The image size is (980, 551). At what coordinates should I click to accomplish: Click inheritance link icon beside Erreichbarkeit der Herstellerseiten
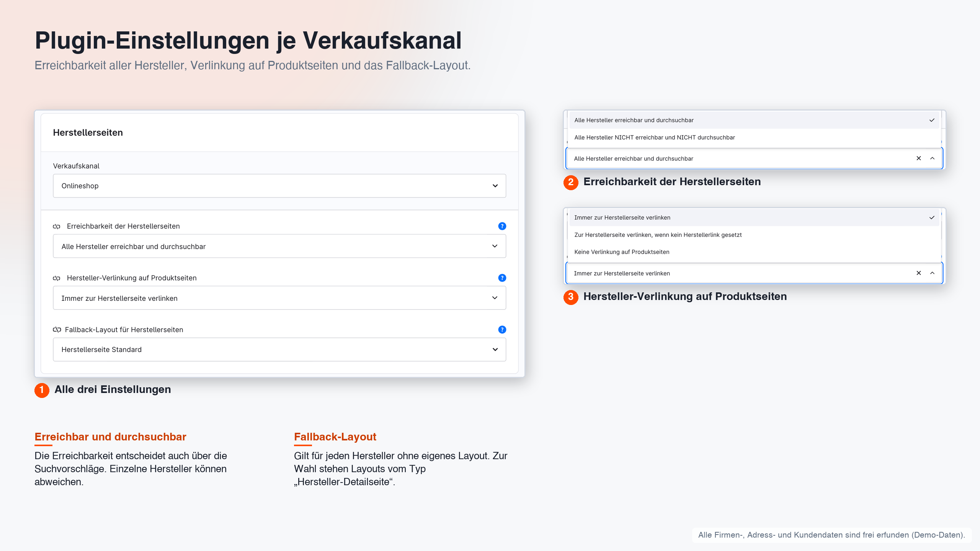coord(57,227)
